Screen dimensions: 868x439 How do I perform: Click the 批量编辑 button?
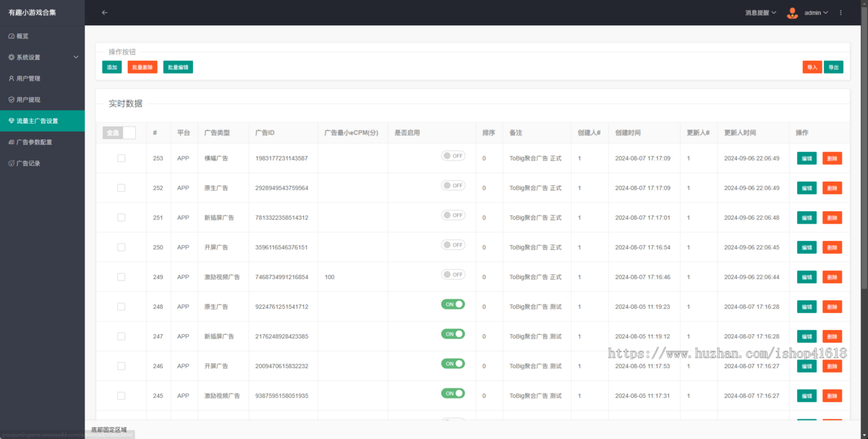coord(178,67)
